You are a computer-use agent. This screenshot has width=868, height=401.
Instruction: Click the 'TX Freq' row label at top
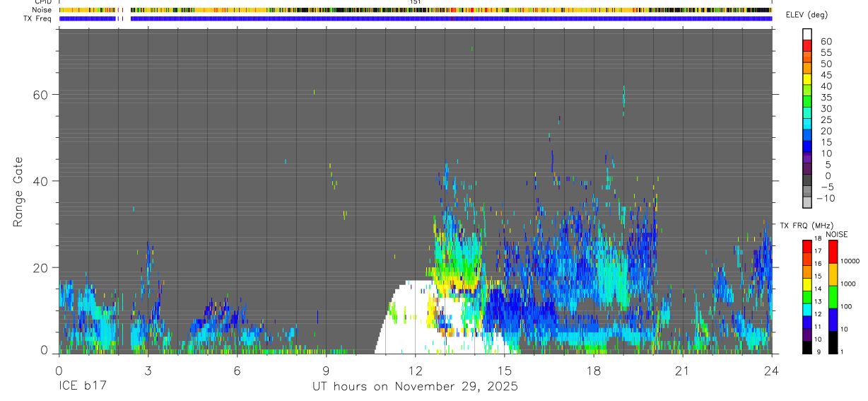[x=37, y=18]
